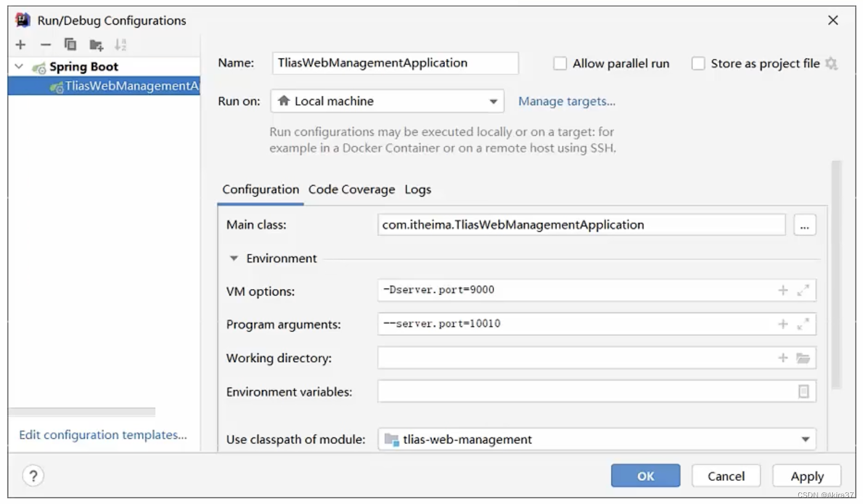This screenshot has width=863, height=504.
Task: Enable Allow parallel run checkbox
Action: 560,63
